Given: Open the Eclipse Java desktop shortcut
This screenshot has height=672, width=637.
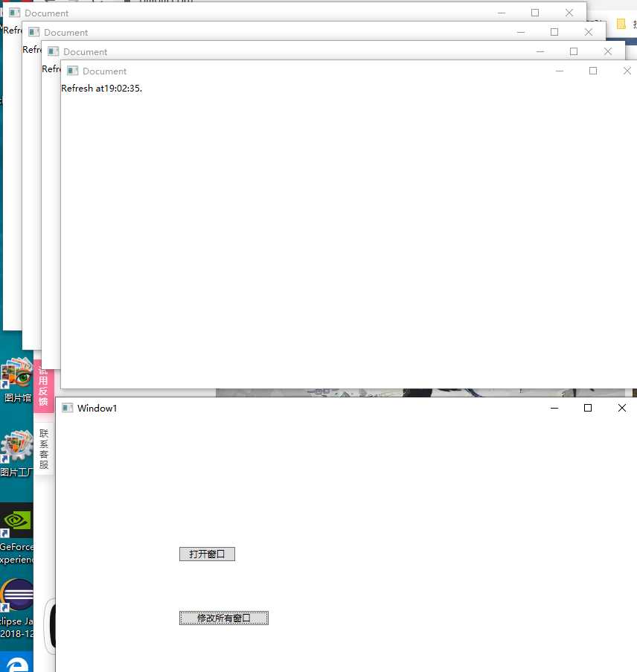Looking at the screenshot, I should tap(16, 609).
